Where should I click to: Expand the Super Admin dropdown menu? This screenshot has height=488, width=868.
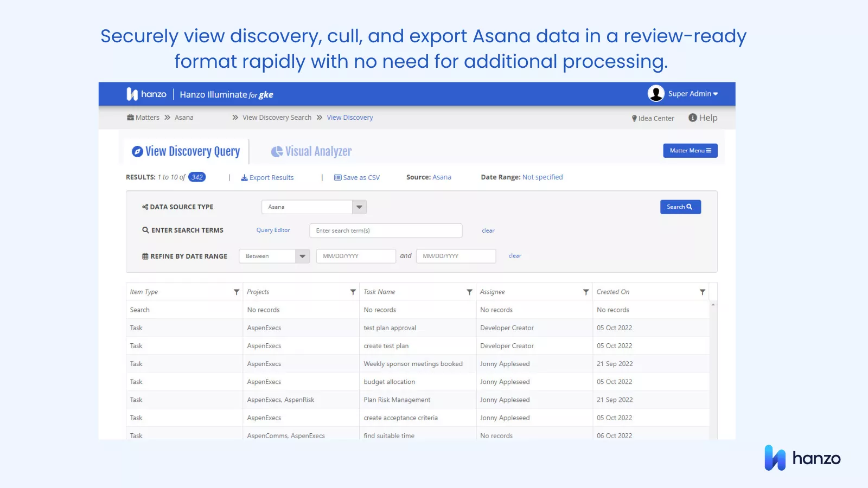point(693,94)
